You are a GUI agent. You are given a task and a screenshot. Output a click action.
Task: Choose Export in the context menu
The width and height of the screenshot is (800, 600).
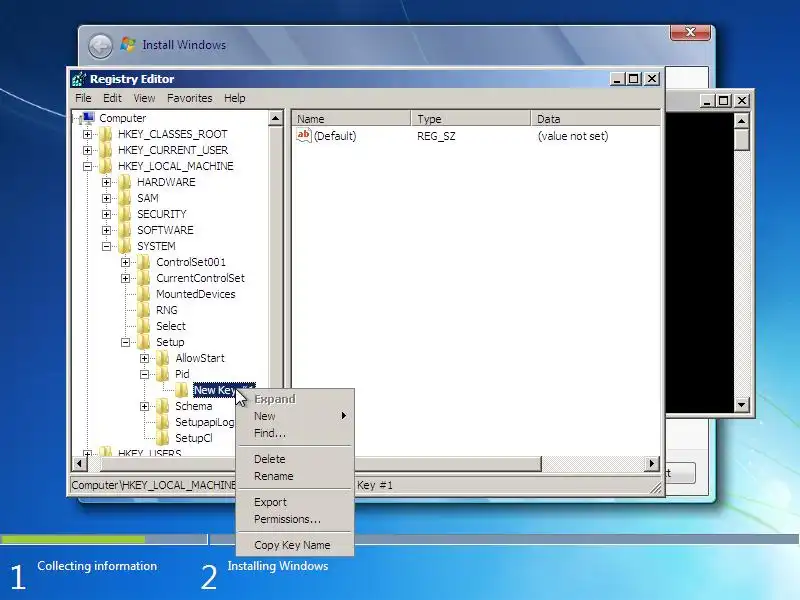pyautogui.click(x=295, y=502)
